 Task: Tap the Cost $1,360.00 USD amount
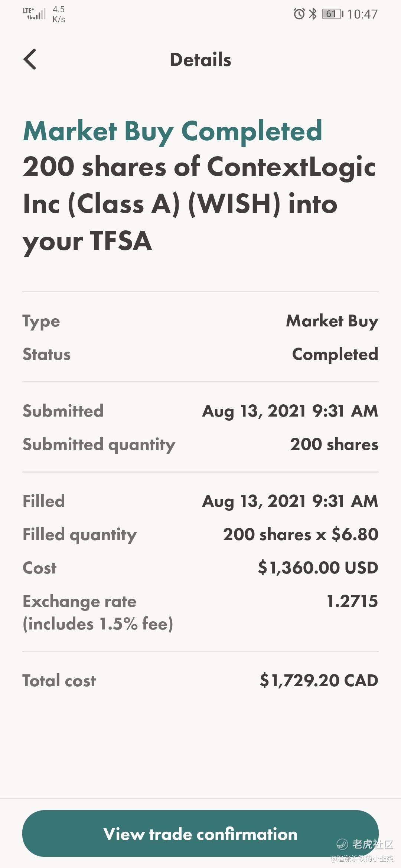(x=318, y=568)
